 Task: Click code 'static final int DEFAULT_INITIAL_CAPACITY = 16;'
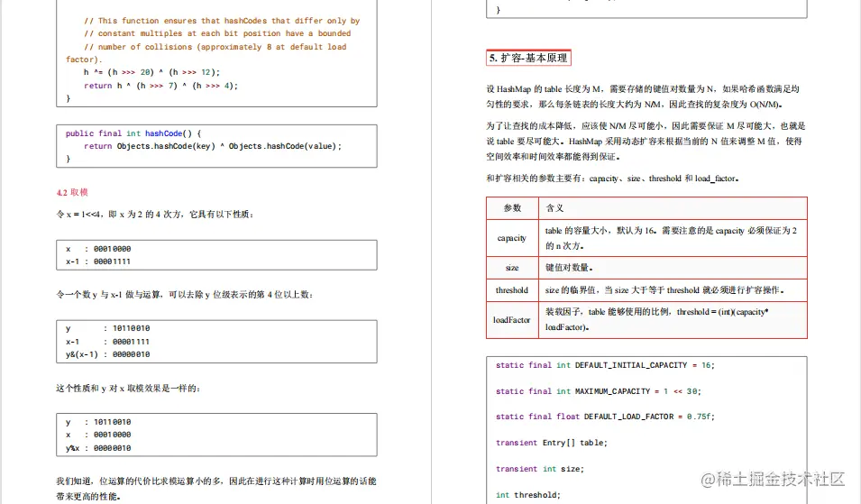tap(605, 365)
